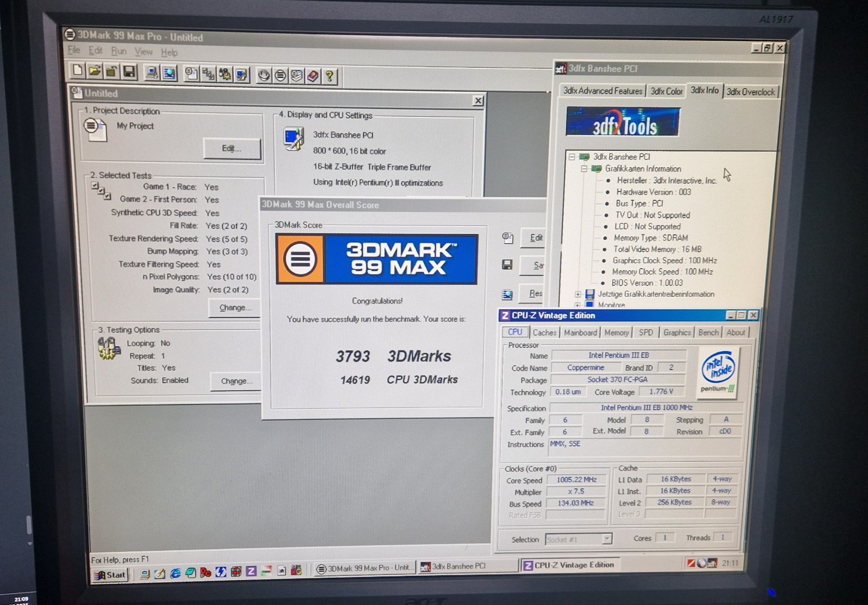Click Edit button in Project Description

click(232, 148)
